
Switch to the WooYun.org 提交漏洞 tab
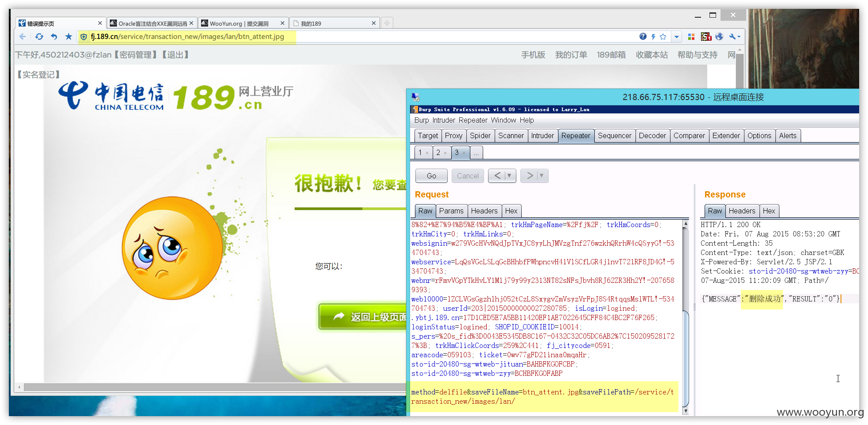243,23
